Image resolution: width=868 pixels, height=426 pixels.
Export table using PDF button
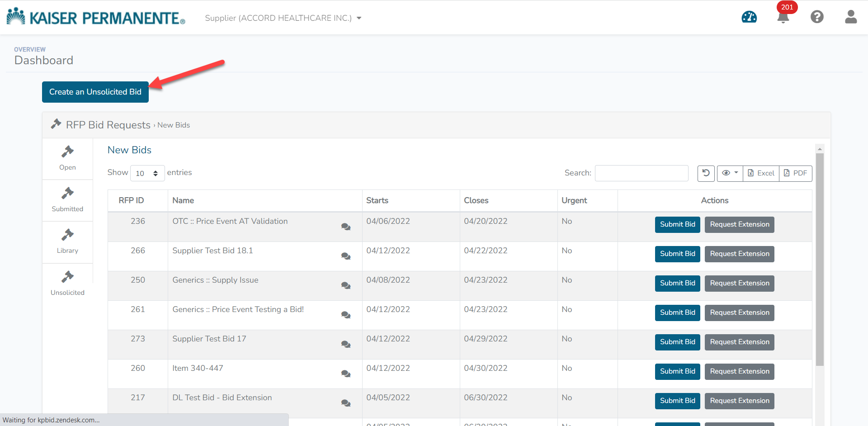pos(795,173)
